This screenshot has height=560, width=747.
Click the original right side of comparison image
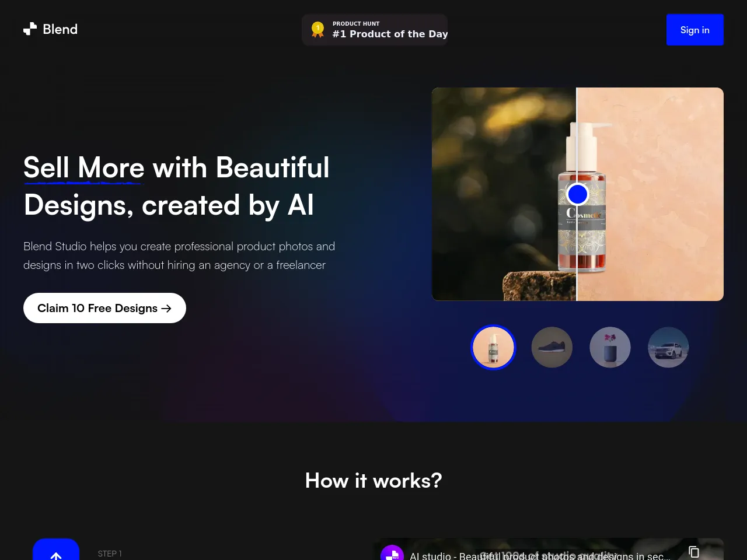tap(650, 194)
